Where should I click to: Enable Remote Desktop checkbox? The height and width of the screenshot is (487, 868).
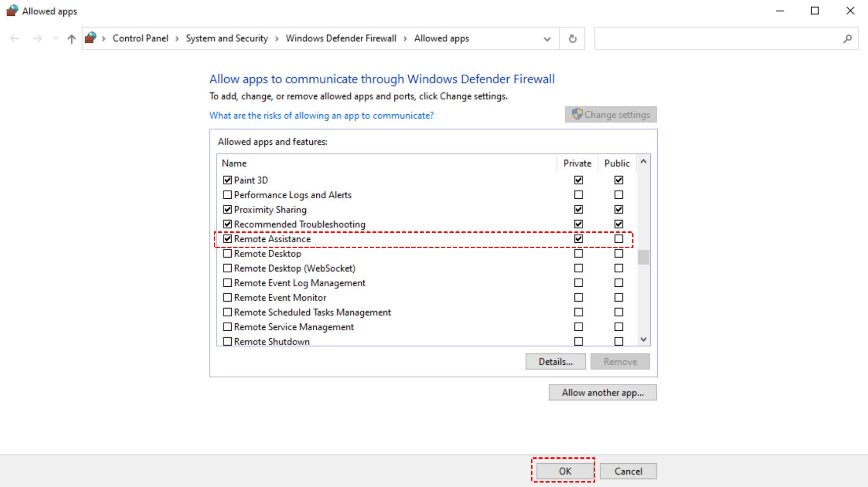tap(228, 254)
